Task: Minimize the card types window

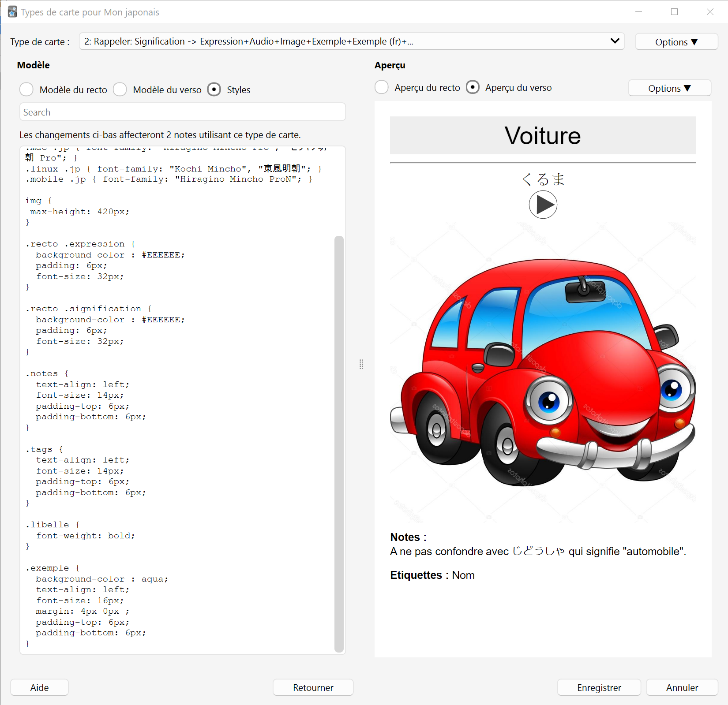Action: point(638,12)
